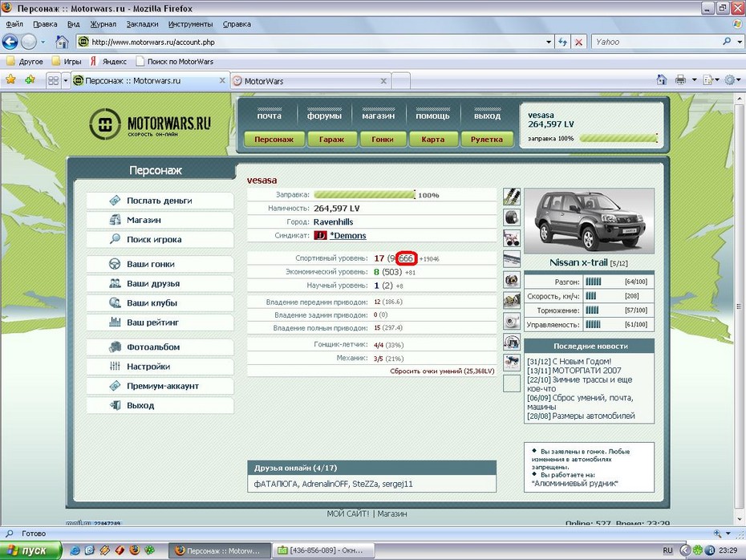Open the print options dropdown arrow
This screenshot has height=560, width=746.
pos(694,80)
